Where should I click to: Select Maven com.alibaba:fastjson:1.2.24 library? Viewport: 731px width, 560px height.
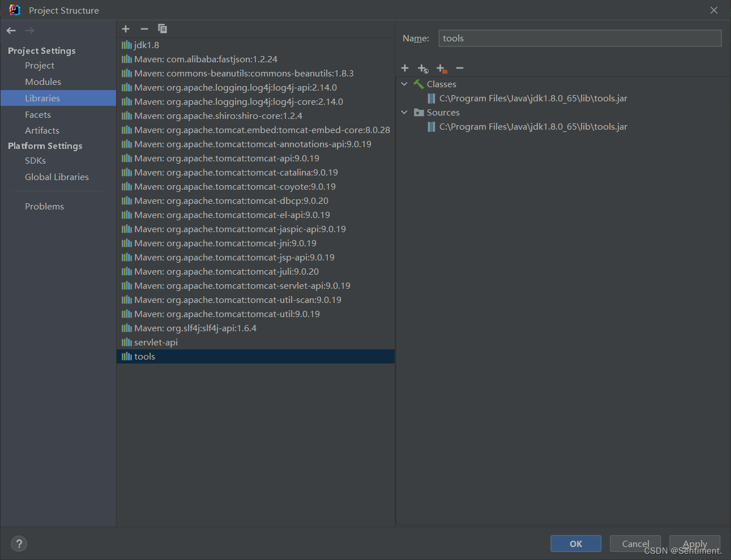click(x=255, y=59)
